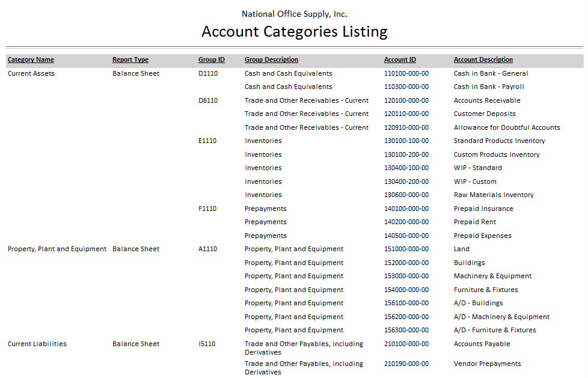Click the Category Name column header
Image resolution: width=588 pixels, height=378 pixels.
click(x=31, y=60)
